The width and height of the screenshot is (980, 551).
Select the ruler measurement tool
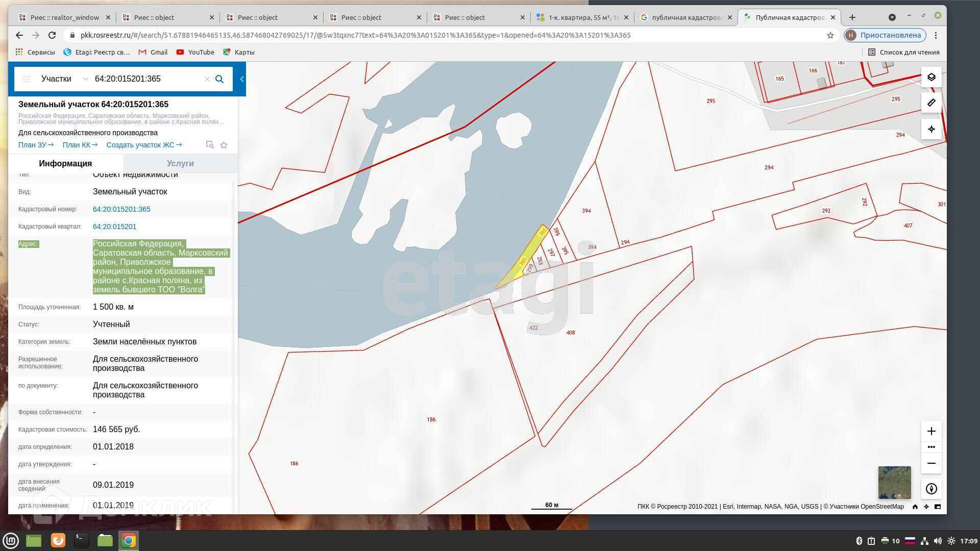pos(931,103)
